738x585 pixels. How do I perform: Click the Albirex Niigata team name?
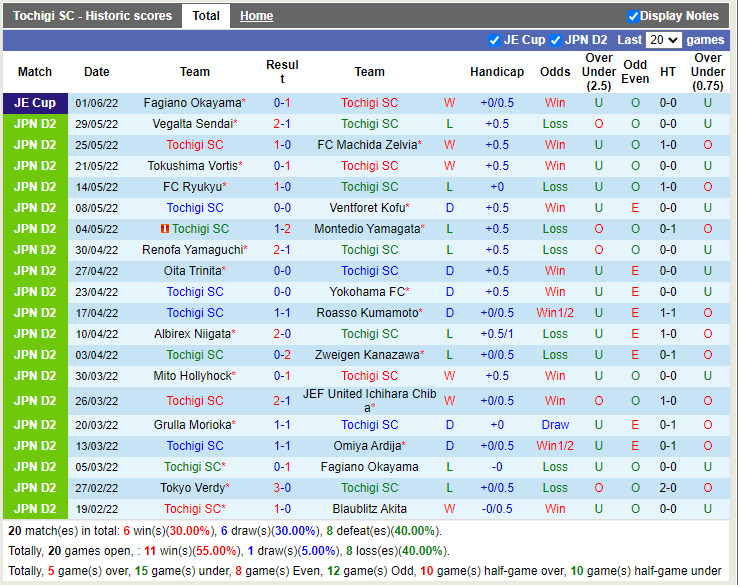(x=192, y=334)
